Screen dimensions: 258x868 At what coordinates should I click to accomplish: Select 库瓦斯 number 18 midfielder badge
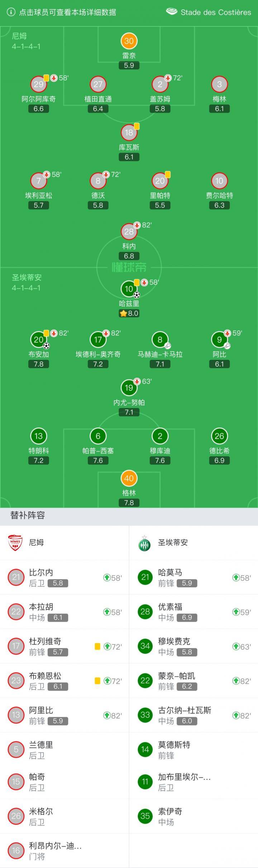129,132
